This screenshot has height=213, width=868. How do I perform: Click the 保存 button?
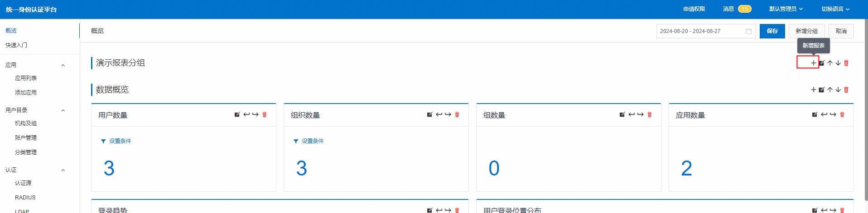point(772,31)
